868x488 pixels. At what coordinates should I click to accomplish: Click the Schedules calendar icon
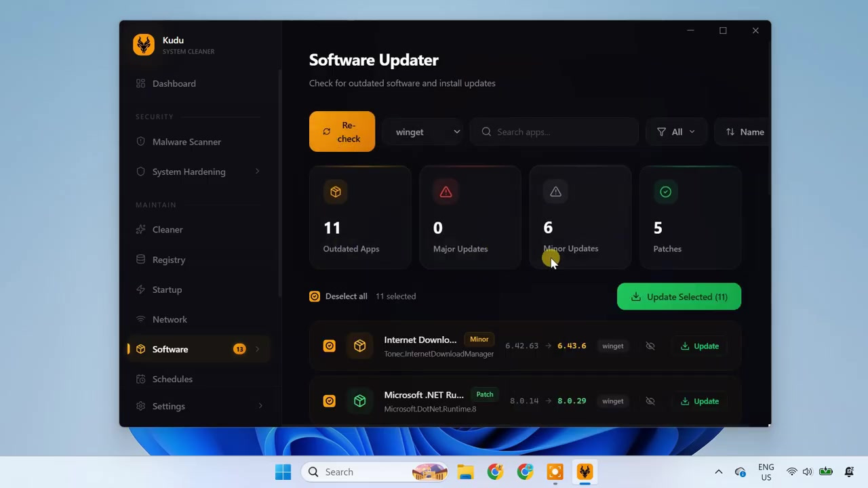[x=140, y=379]
